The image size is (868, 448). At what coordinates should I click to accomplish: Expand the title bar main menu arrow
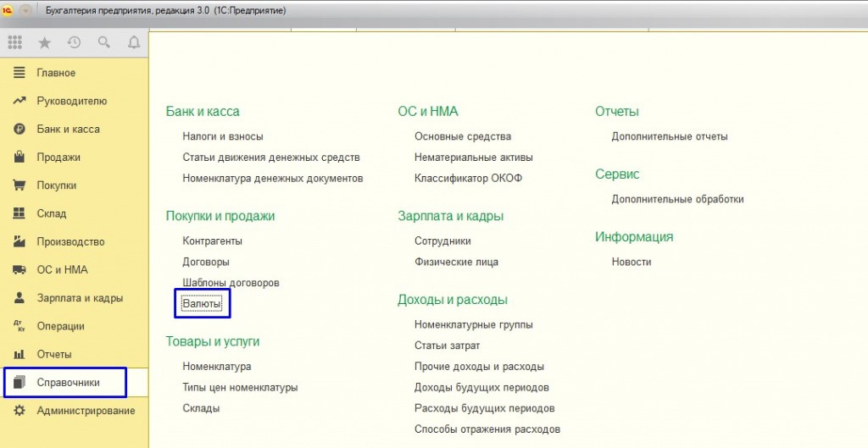click(x=25, y=10)
